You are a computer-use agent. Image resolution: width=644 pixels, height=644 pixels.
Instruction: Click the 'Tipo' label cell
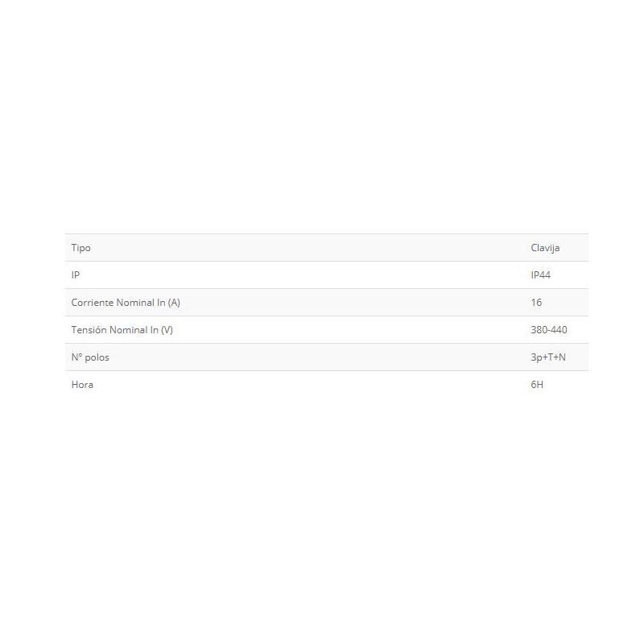80,248
